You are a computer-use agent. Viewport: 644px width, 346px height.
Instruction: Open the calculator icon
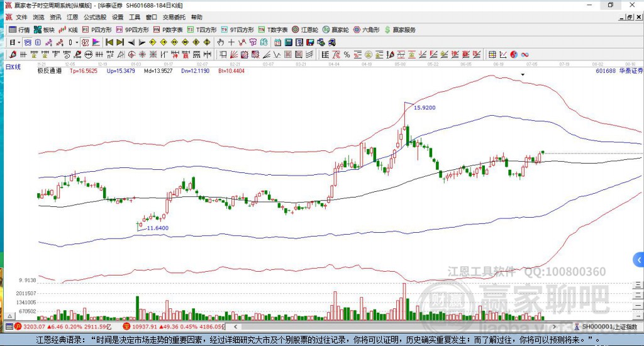(x=288, y=42)
